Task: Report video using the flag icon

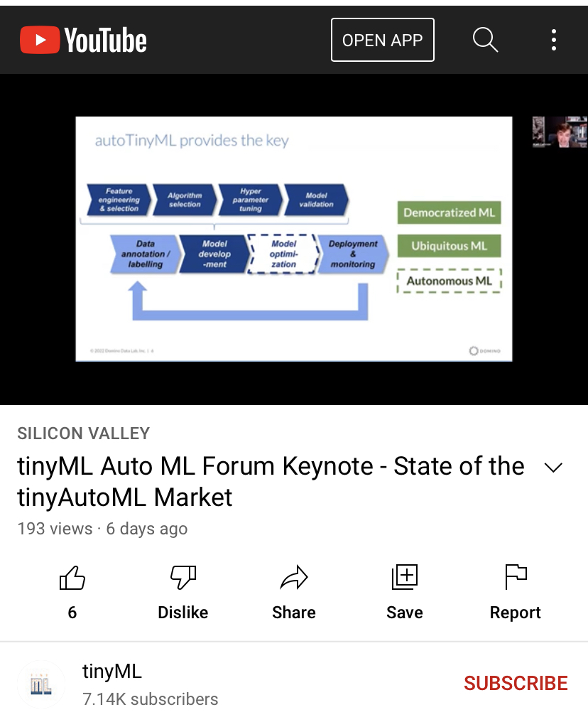Action: [x=516, y=577]
